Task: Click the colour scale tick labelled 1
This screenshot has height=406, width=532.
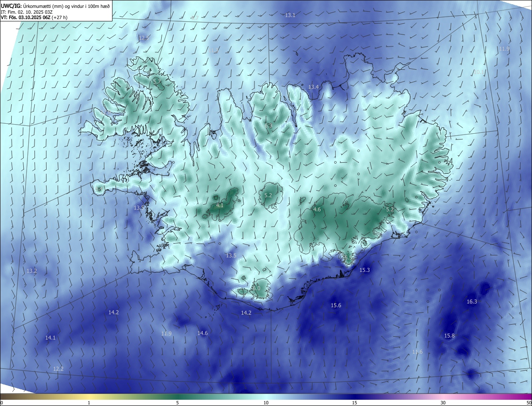Action: click(89, 403)
